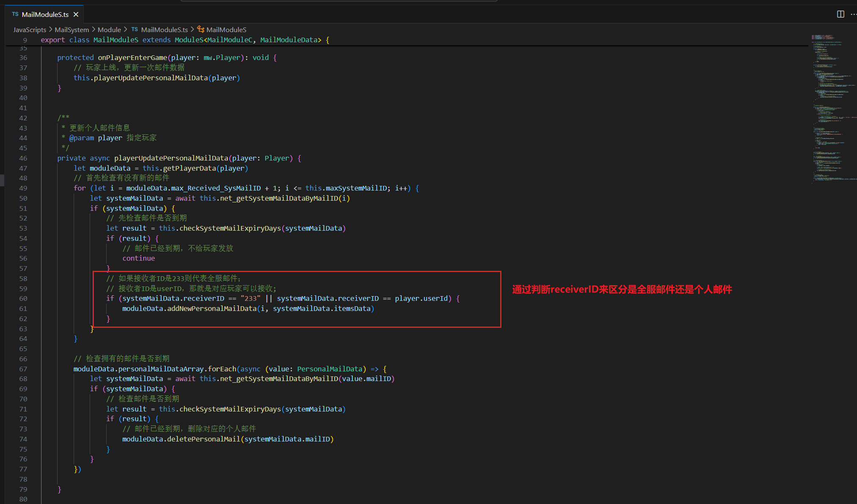This screenshot has height=504, width=857.
Task: Click net_getSystemMailDataByMailID on line 68
Action: 279,379
